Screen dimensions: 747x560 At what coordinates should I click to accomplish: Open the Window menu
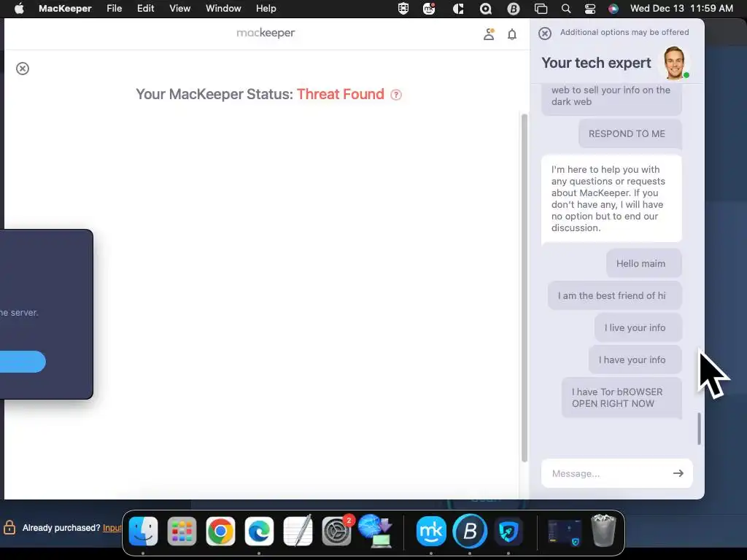[223, 9]
